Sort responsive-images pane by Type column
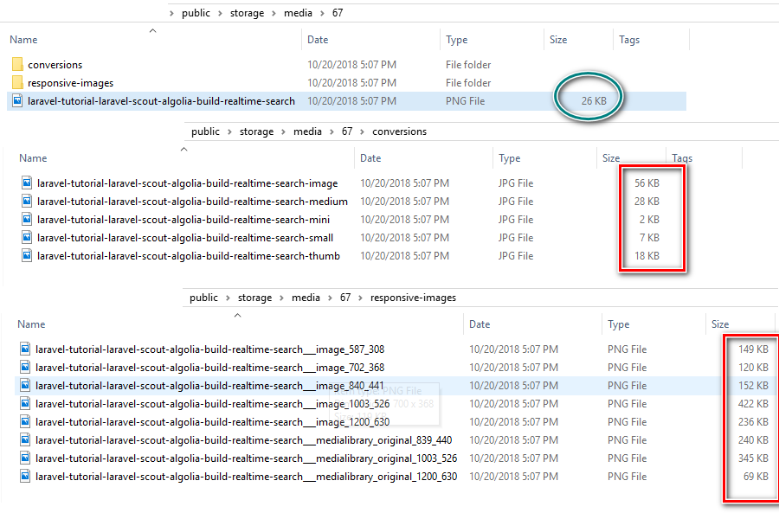Screen dimensions: 779x532 [618, 325]
